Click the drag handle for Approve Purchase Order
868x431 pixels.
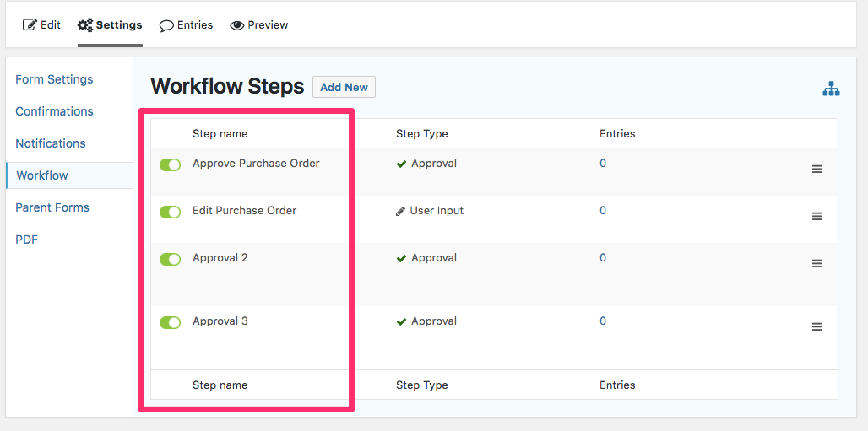pyautogui.click(x=816, y=170)
